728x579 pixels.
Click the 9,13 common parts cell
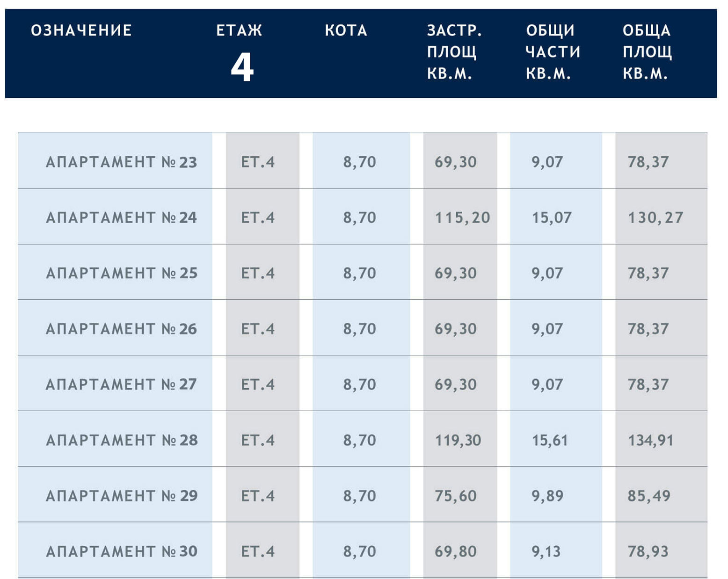pos(546,551)
